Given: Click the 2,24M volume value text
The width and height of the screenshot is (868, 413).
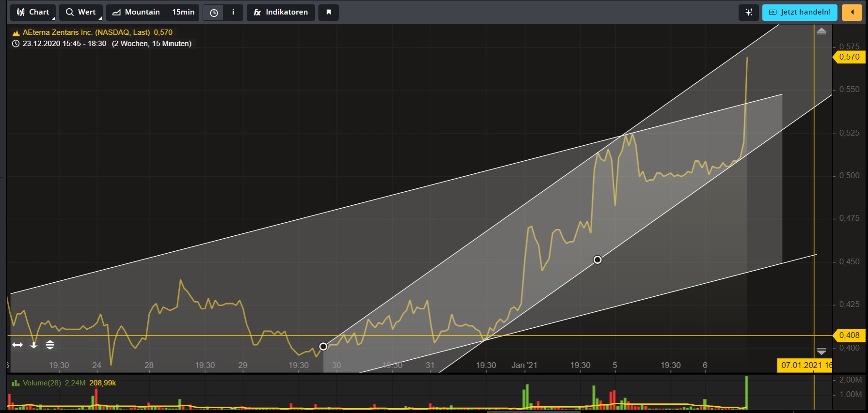Looking at the screenshot, I should point(75,383).
